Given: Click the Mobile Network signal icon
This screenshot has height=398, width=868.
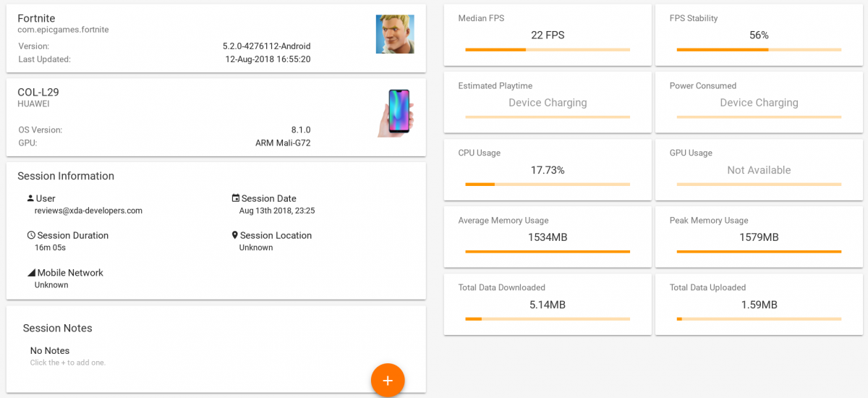Looking at the screenshot, I should point(31,273).
